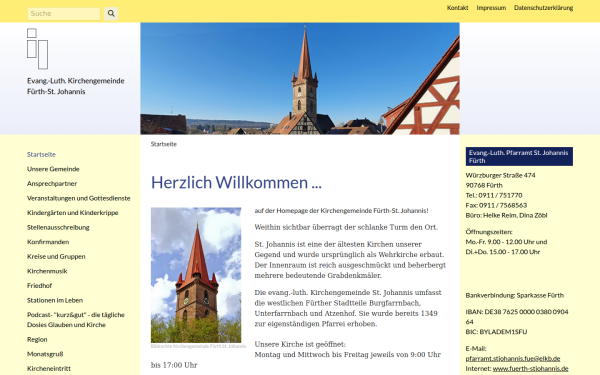Open Ansprechpartner menu entry
This screenshot has height=375, width=600.
coord(52,184)
